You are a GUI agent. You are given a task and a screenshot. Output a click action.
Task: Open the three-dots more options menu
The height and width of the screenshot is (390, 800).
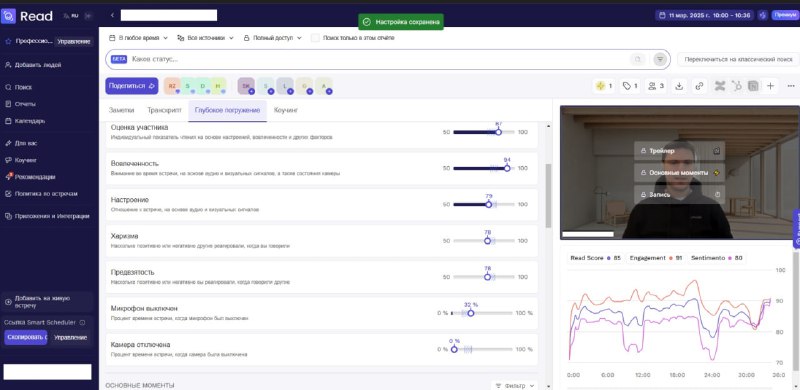click(x=791, y=86)
